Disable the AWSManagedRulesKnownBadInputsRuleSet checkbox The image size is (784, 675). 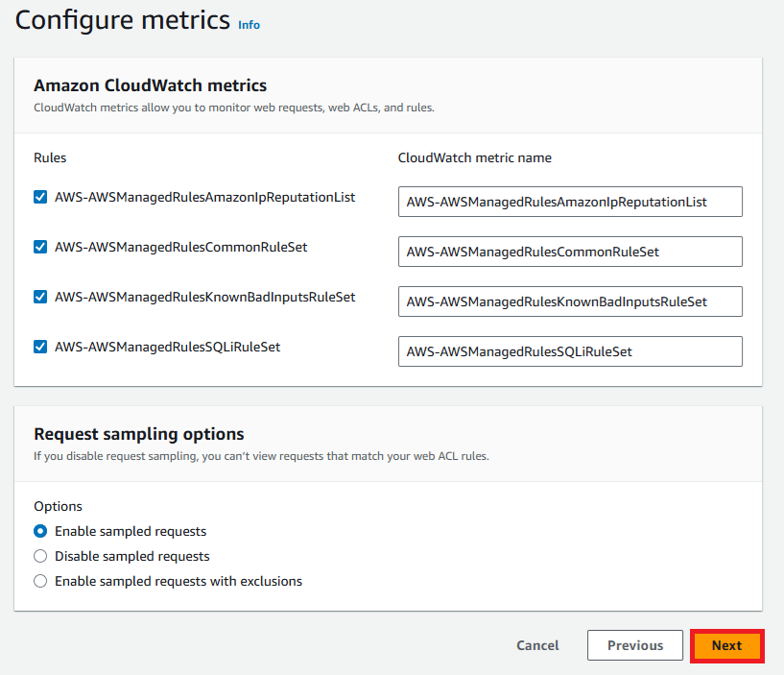point(40,298)
